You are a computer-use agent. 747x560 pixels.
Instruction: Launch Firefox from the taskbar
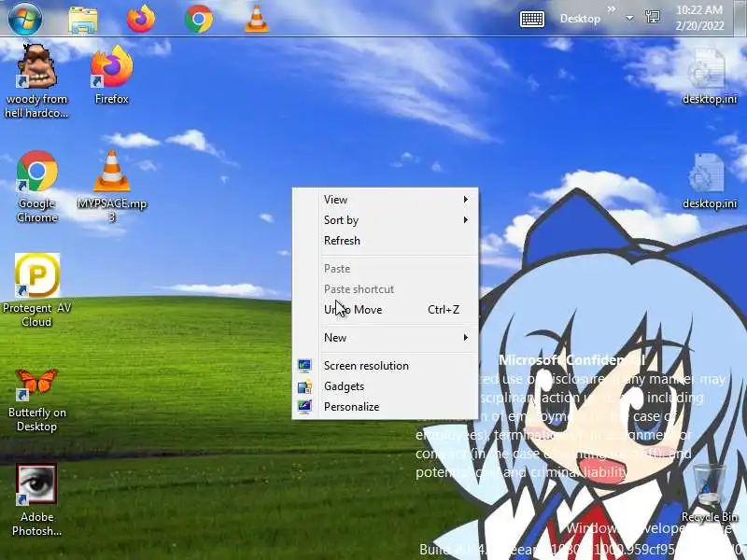(x=141, y=19)
